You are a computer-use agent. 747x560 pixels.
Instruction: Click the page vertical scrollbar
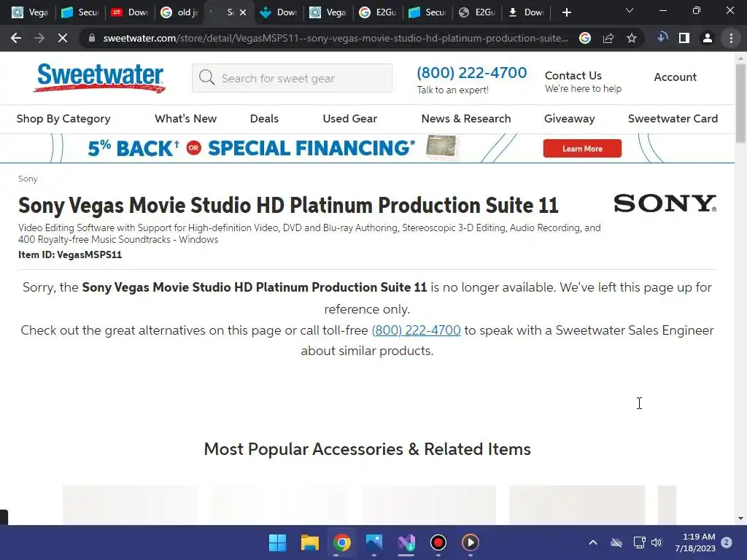pyautogui.click(x=740, y=103)
